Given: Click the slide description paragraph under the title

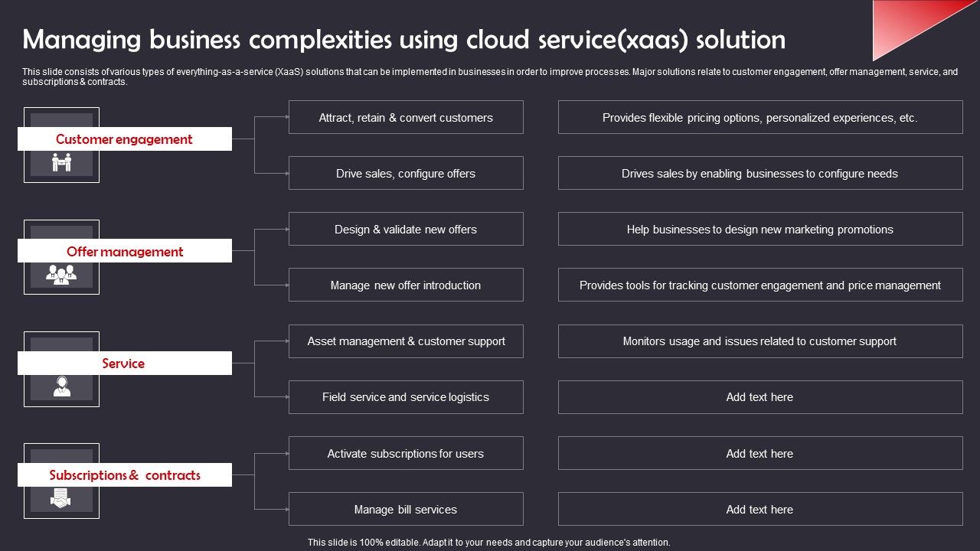Looking at the screenshot, I should coord(490,77).
